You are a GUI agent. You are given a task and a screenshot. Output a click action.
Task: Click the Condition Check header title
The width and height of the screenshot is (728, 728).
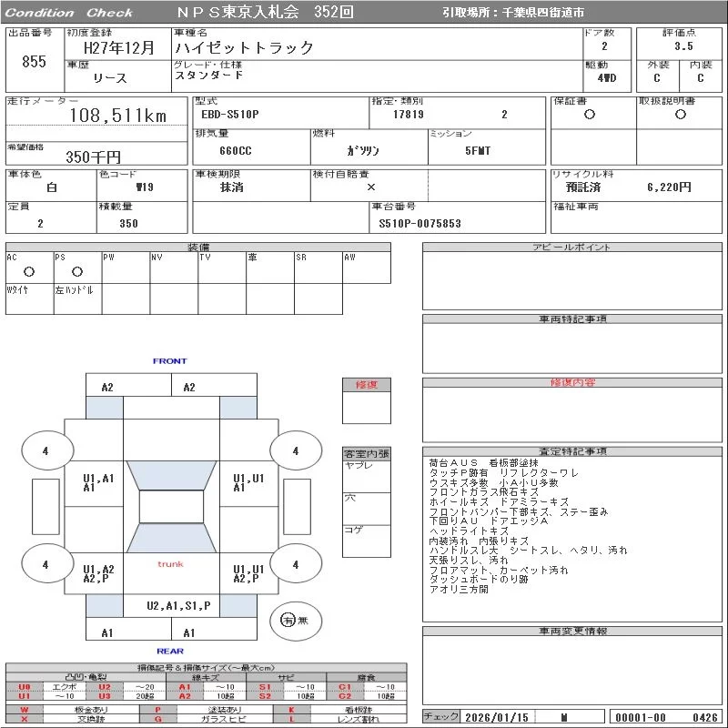pyautogui.click(x=69, y=13)
